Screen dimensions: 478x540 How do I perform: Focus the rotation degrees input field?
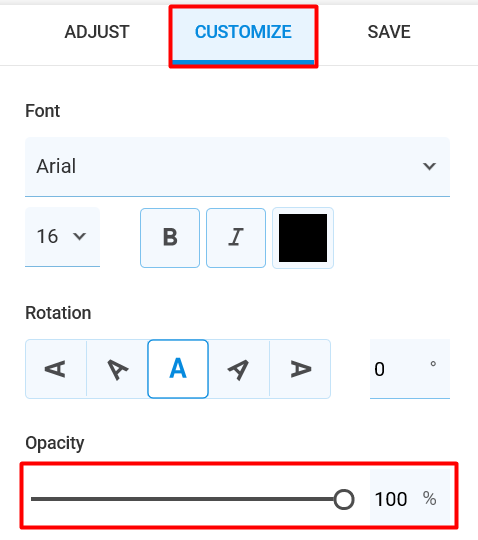click(x=410, y=369)
